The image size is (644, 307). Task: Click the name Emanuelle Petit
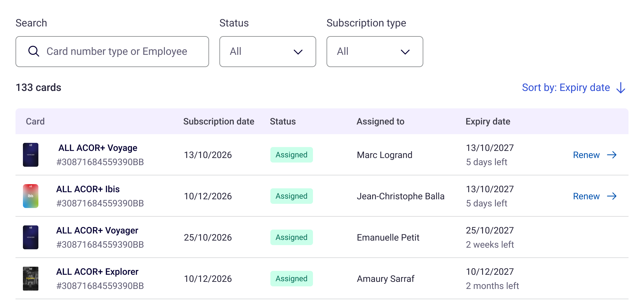click(x=388, y=238)
